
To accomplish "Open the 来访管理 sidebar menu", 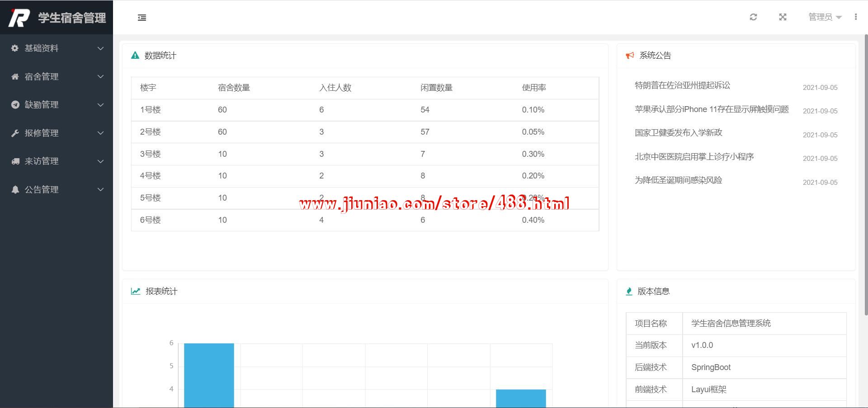I will [x=57, y=161].
